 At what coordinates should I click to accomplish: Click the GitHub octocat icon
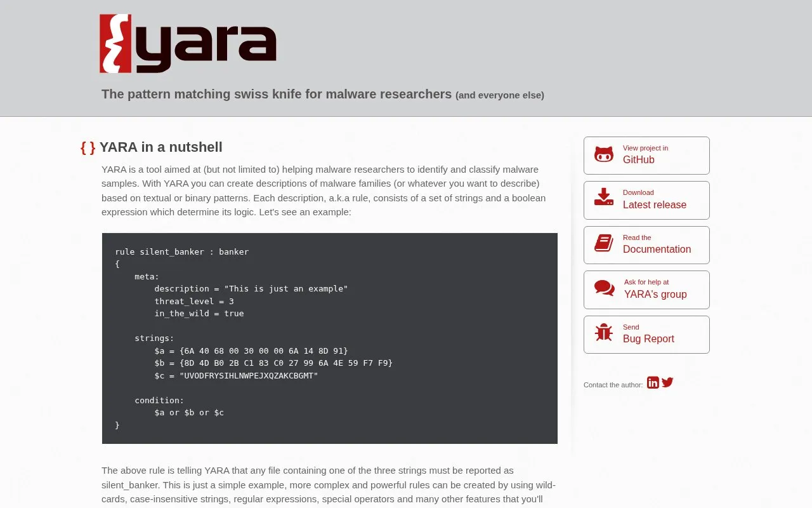tap(604, 154)
